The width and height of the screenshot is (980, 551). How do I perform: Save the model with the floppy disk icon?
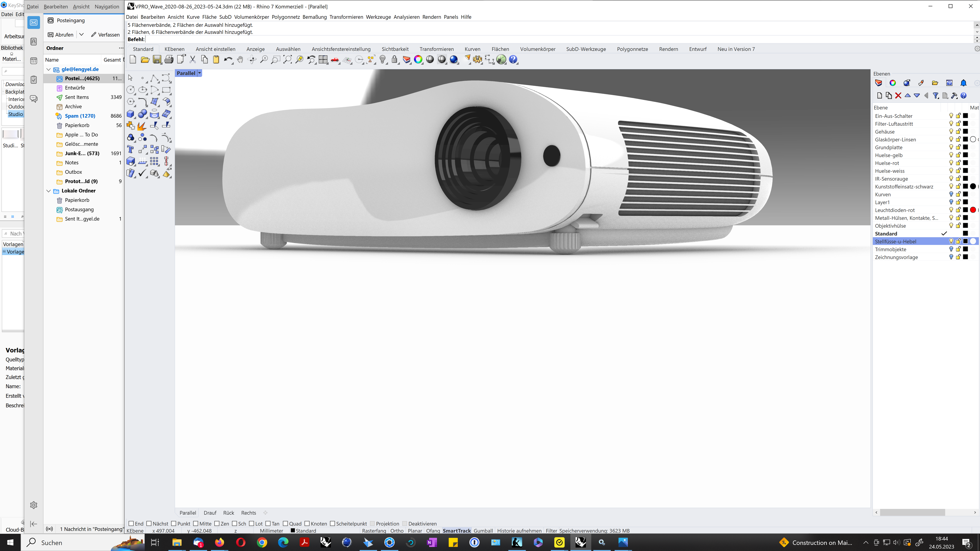157,59
